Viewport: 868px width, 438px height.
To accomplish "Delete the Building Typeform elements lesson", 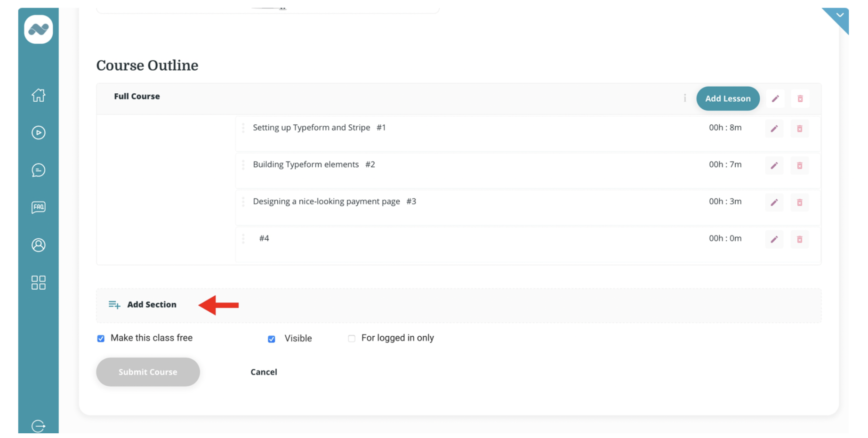I will coord(799,166).
